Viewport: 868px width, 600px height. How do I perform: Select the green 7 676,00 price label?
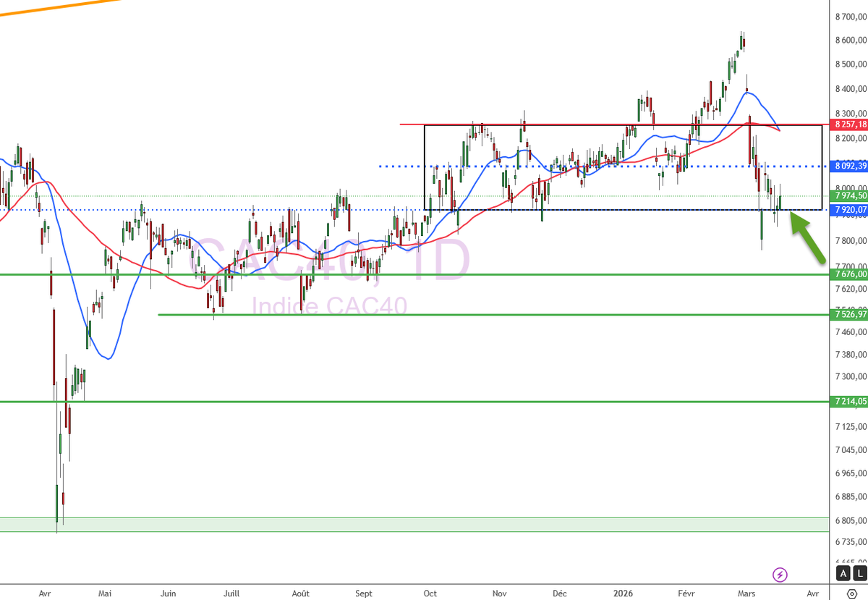click(x=849, y=274)
